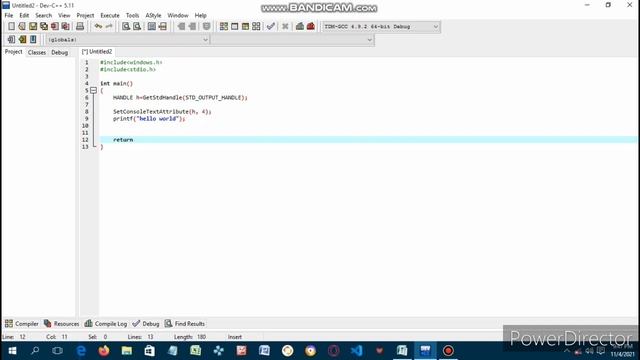
Task: Open the View menu
Action: pyautogui.click(x=64, y=15)
